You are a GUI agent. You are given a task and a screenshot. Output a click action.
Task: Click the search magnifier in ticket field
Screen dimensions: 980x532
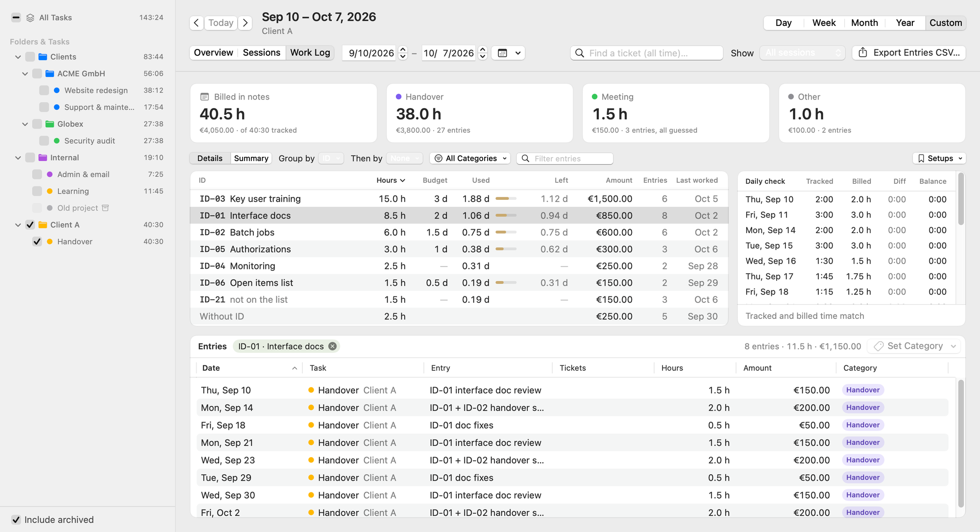point(580,53)
